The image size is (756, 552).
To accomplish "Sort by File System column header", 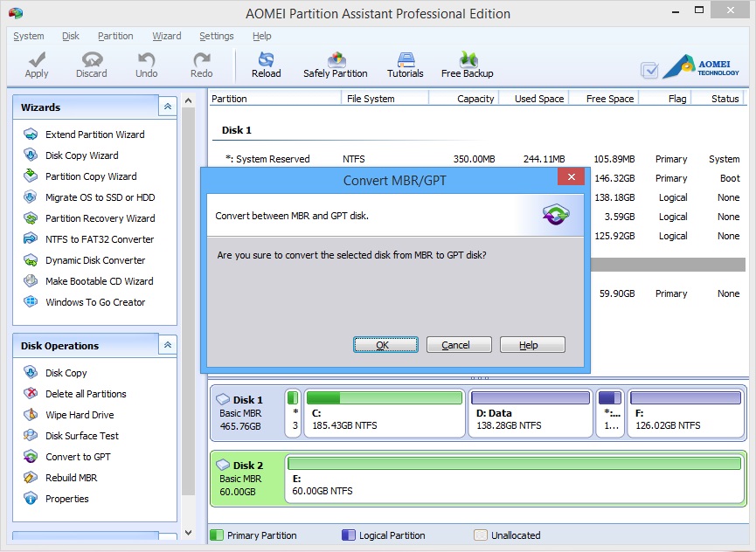I will [x=385, y=99].
